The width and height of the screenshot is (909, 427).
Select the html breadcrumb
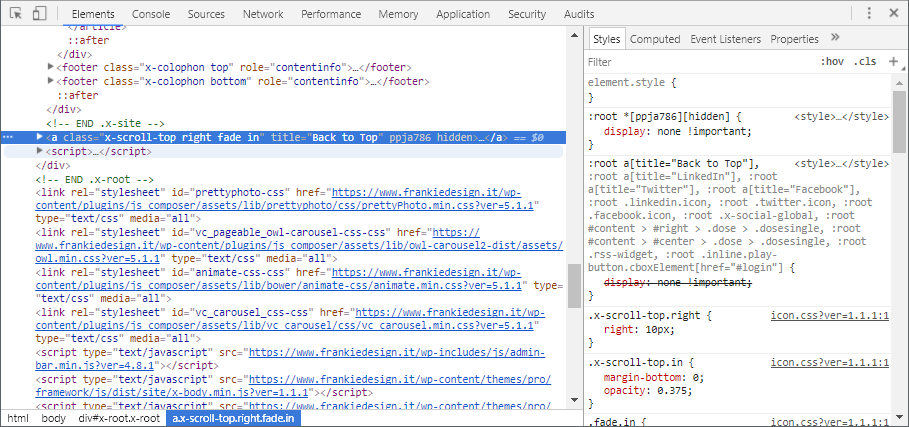(x=17, y=418)
